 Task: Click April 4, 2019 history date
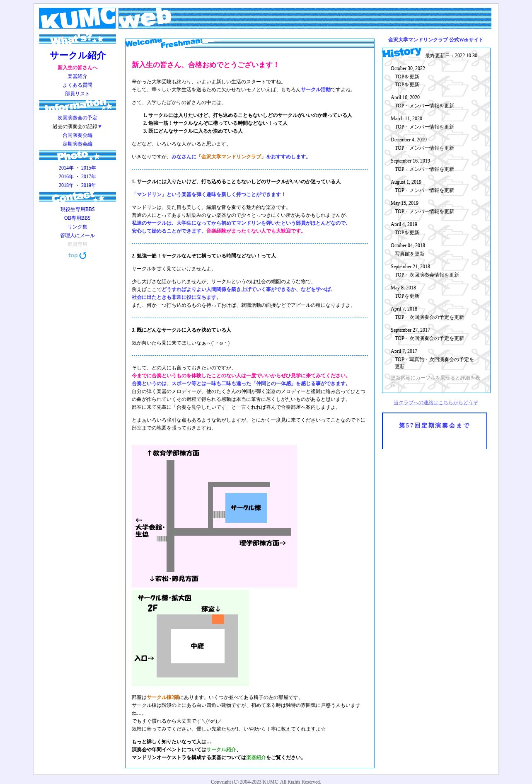point(404,224)
